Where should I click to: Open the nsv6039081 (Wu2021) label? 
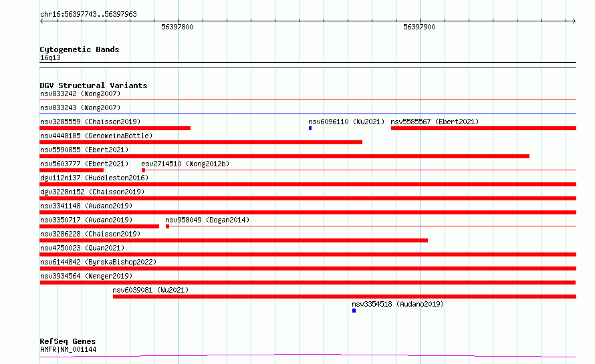point(150,290)
